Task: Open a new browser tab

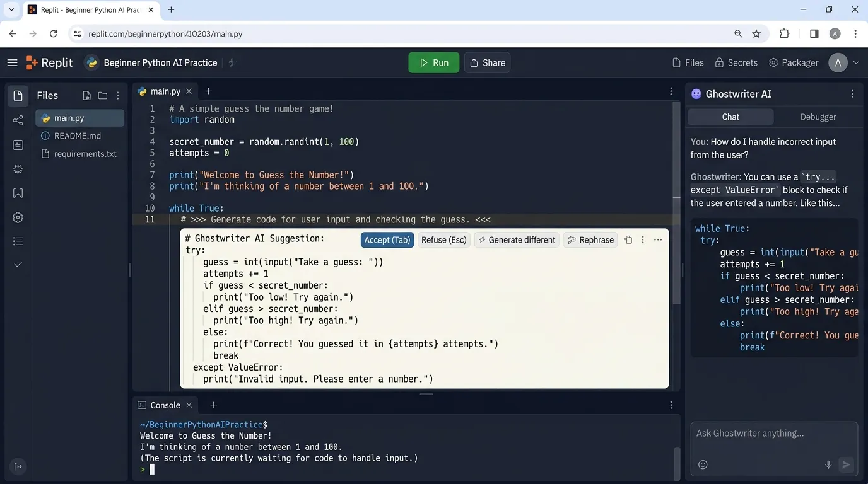Action: (171, 9)
